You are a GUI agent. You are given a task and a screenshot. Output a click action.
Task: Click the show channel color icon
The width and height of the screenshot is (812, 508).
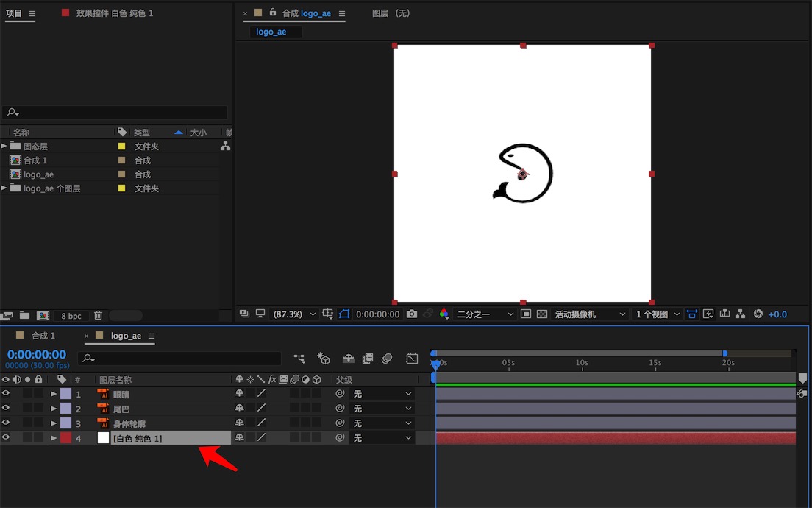444,314
